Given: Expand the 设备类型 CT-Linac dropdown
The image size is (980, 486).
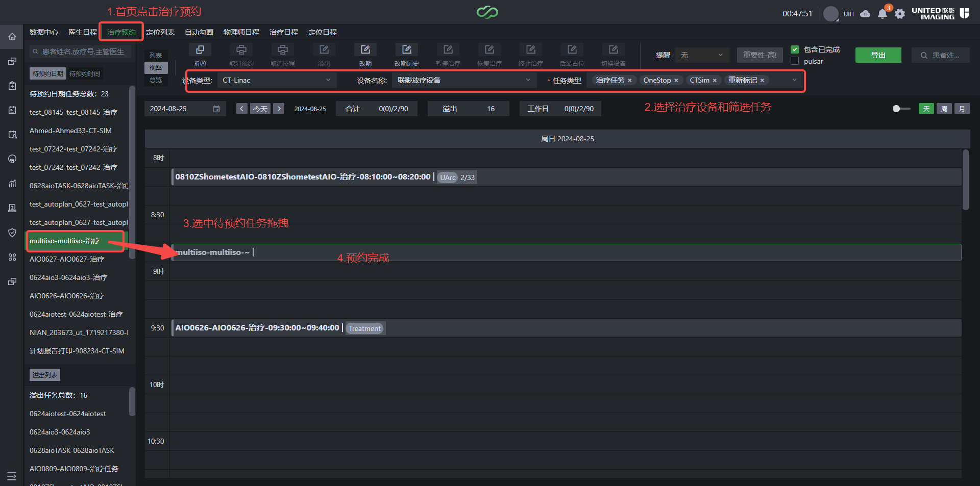Looking at the screenshot, I should [x=277, y=80].
